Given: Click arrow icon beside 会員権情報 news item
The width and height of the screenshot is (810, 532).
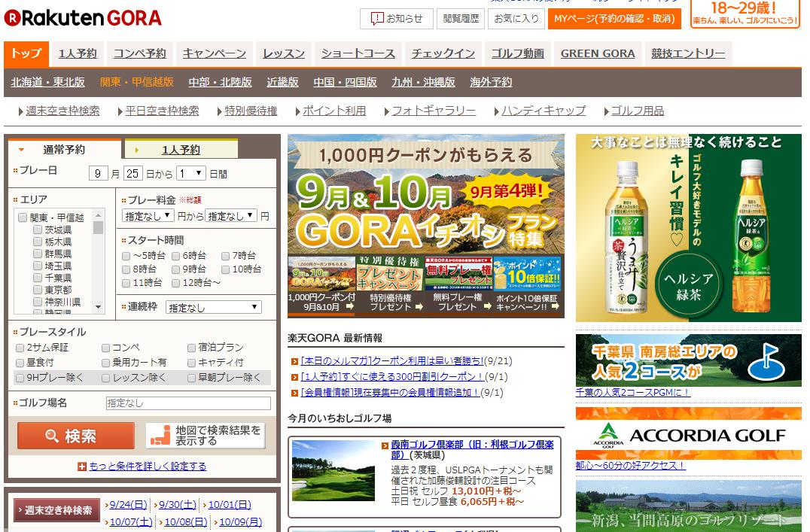Looking at the screenshot, I should click(294, 393).
